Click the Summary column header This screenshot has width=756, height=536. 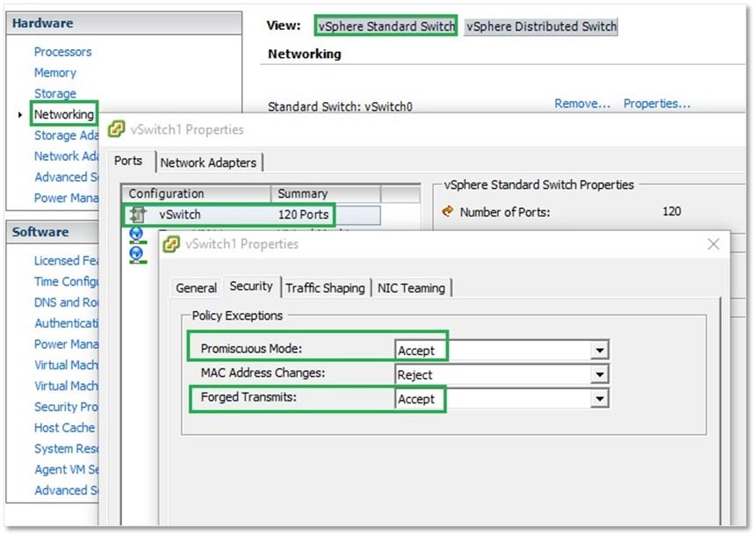(326, 193)
